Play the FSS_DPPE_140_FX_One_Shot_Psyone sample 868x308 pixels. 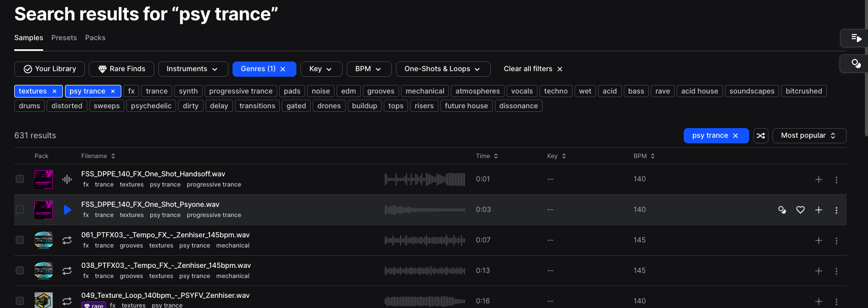pos(68,210)
